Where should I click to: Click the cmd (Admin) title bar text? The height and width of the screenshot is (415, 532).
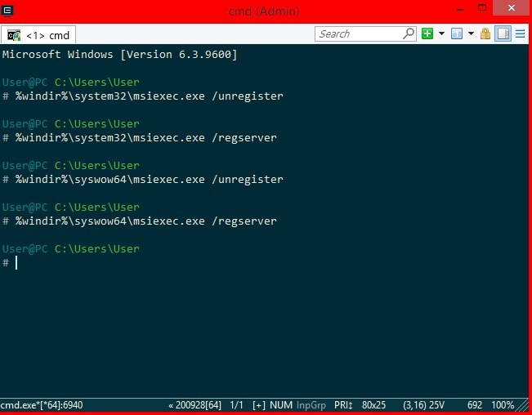[264, 11]
